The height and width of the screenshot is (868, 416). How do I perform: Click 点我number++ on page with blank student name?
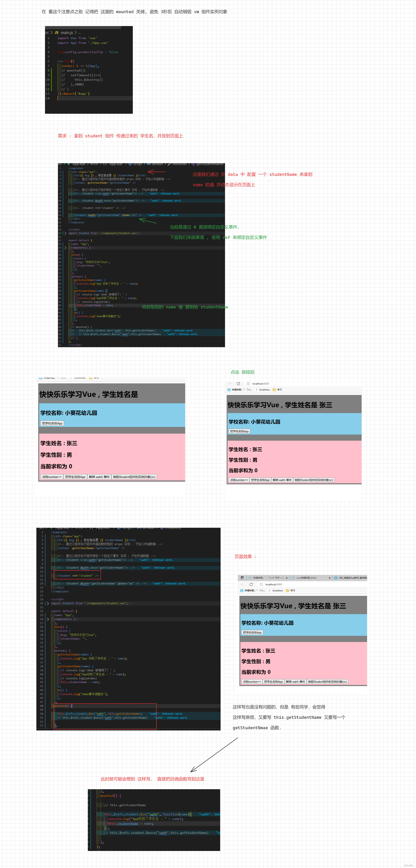click(52, 477)
